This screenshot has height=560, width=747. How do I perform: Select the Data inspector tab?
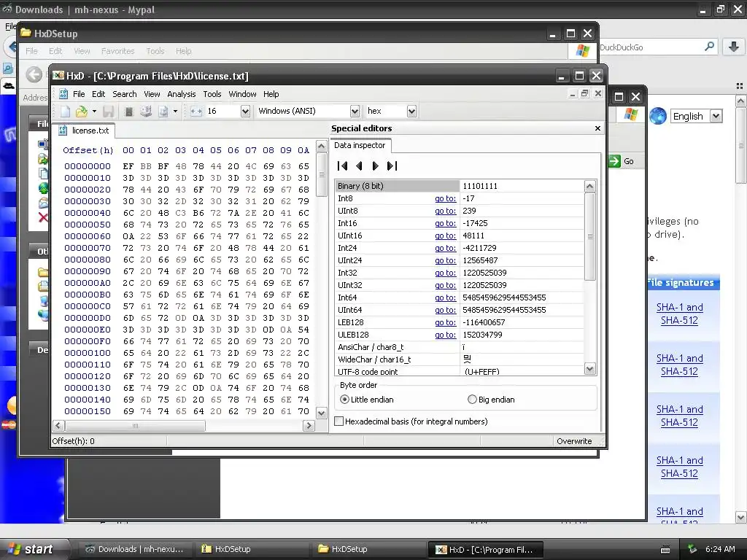tap(360, 145)
